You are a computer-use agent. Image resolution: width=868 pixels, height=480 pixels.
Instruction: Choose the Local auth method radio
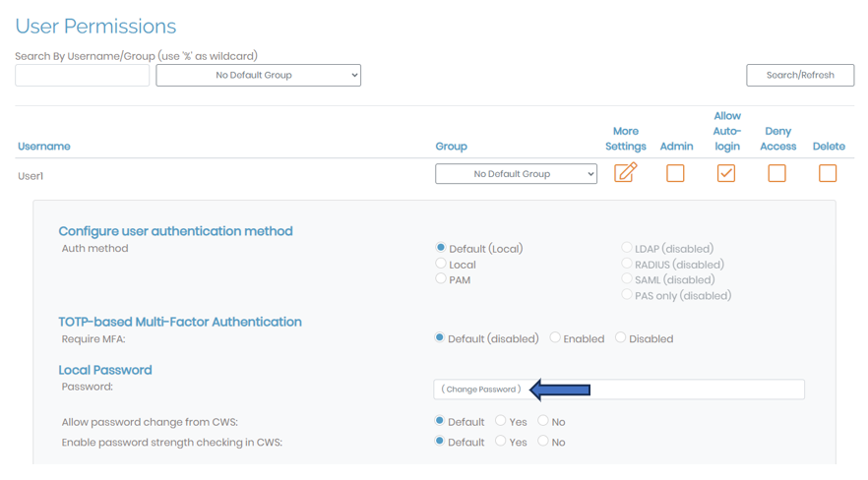[440, 264]
